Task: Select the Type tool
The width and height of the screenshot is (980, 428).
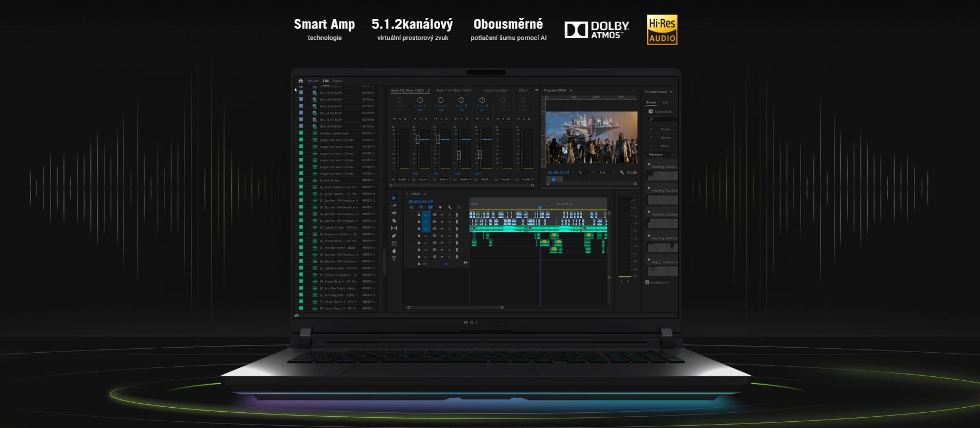Action: (x=394, y=259)
